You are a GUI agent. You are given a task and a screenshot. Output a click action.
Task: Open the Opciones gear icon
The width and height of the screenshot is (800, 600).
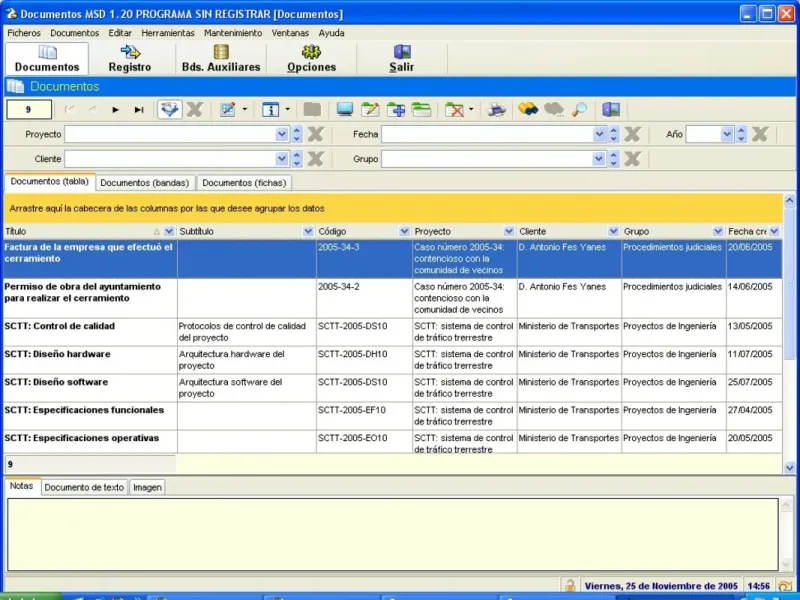pyautogui.click(x=311, y=53)
